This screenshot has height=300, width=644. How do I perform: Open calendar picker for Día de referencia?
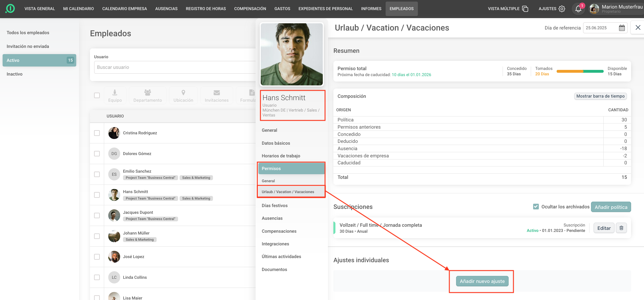622,28
